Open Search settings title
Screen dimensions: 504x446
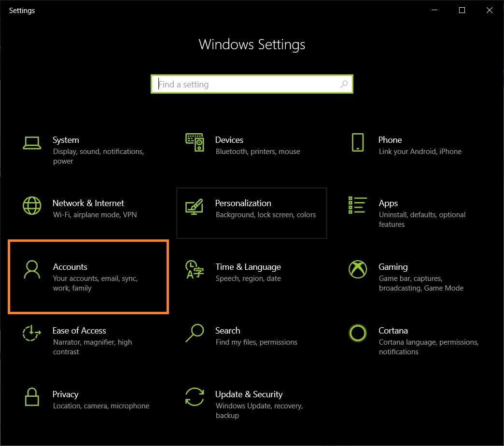pyautogui.click(x=227, y=331)
